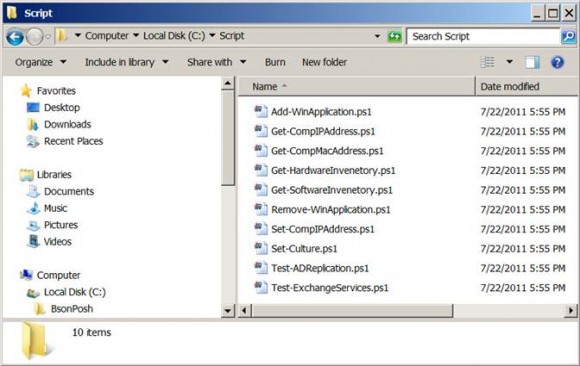This screenshot has width=580, height=366.
Task: Select the Add-WinApplication.ps1 file icon
Action: [x=260, y=111]
